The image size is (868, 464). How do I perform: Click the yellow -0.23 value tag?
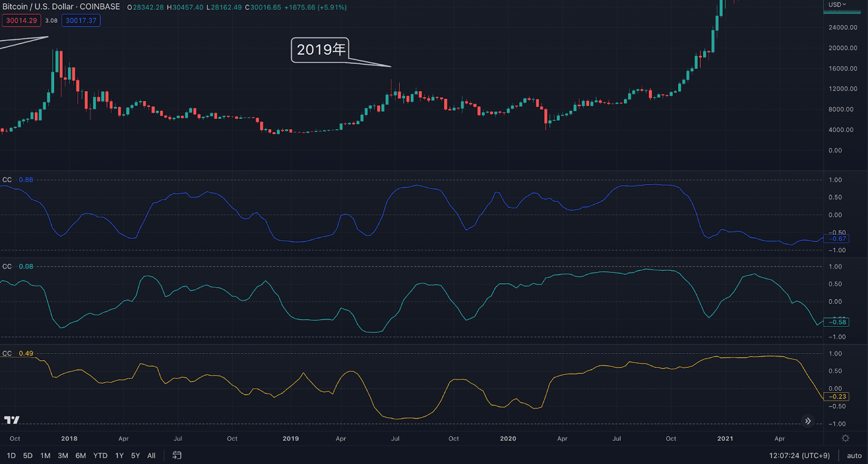tap(838, 397)
